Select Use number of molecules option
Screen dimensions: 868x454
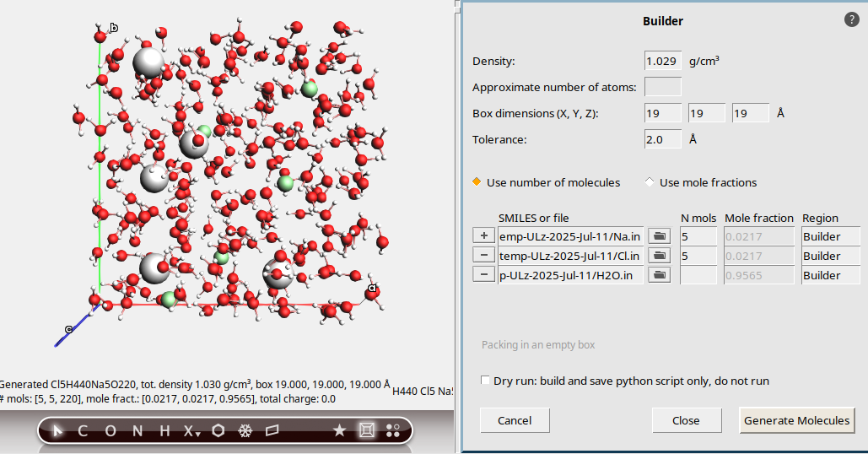[x=477, y=182]
